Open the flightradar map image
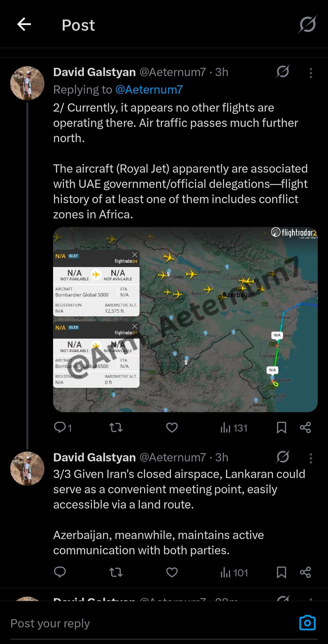Screen dimensions: 328x644 pos(185,319)
